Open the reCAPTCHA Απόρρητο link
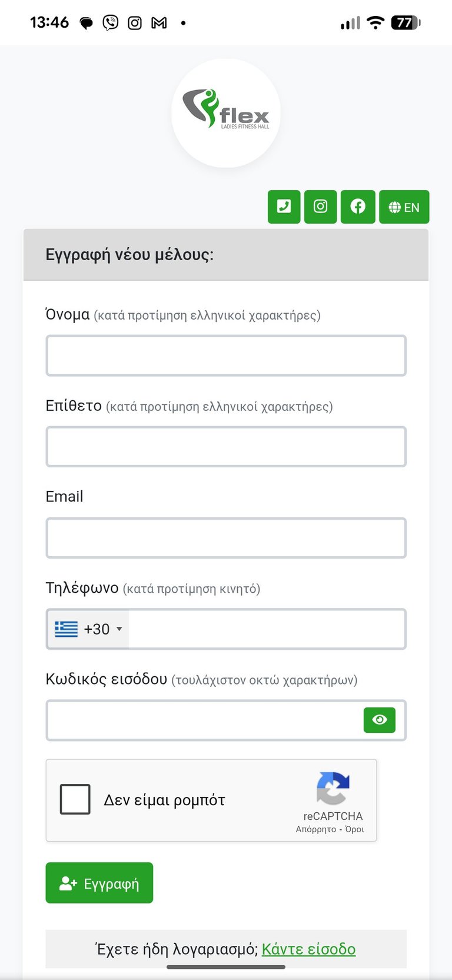Screen dimensions: 452x980 click(x=316, y=829)
